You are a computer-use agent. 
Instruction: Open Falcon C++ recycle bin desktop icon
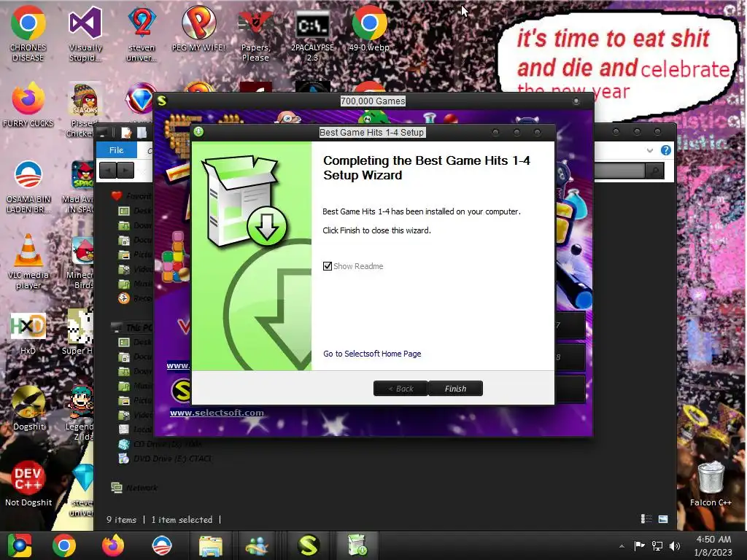711,484
